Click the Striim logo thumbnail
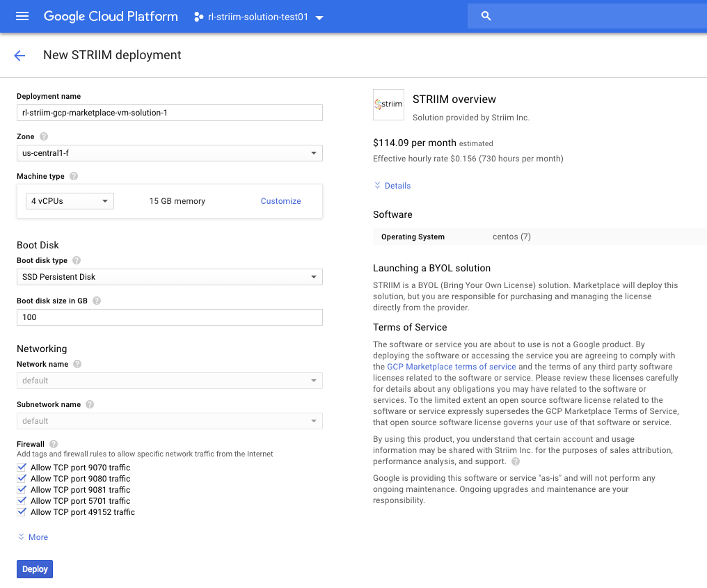This screenshot has height=588, width=707. pos(389,104)
